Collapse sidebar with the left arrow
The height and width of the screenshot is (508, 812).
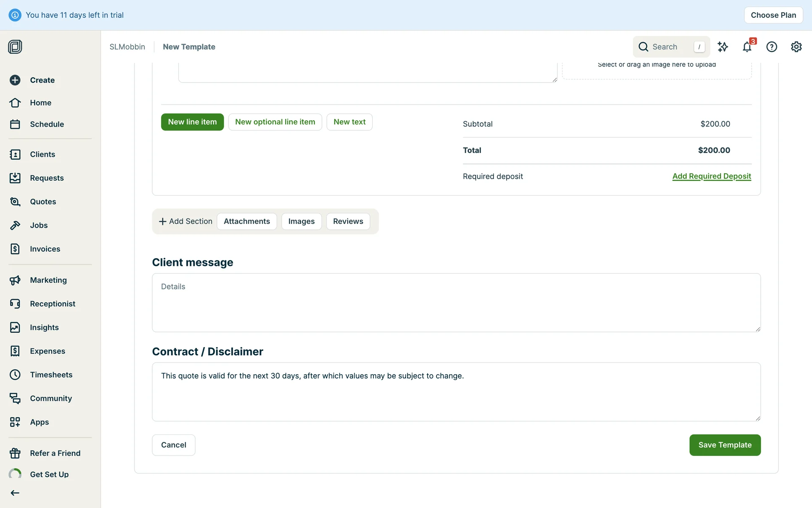click(x=15, y=493)
